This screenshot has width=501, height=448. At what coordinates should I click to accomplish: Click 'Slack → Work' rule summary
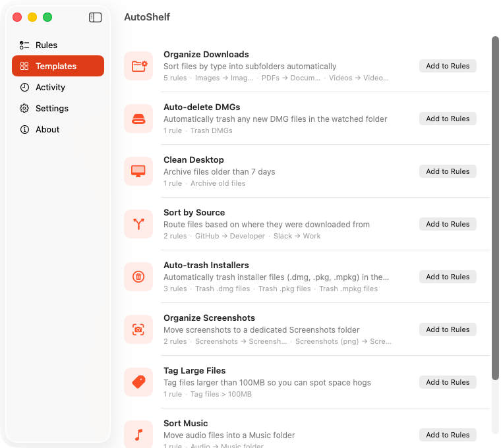tap(297, 236)
